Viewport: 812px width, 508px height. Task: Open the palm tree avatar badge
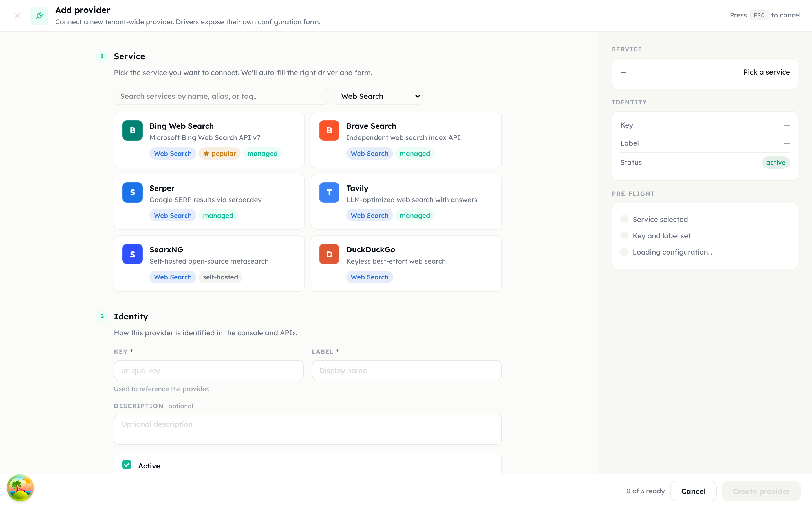click(x=20, y=487)
